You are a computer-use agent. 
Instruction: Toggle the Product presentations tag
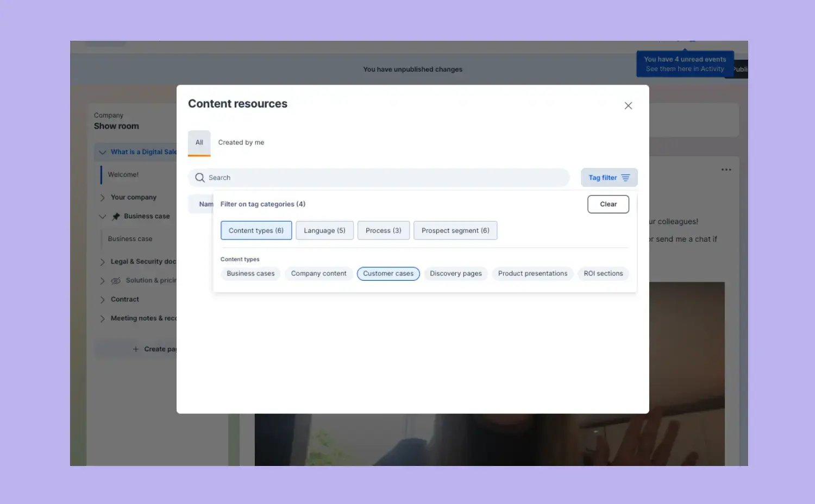coord(532,274)
